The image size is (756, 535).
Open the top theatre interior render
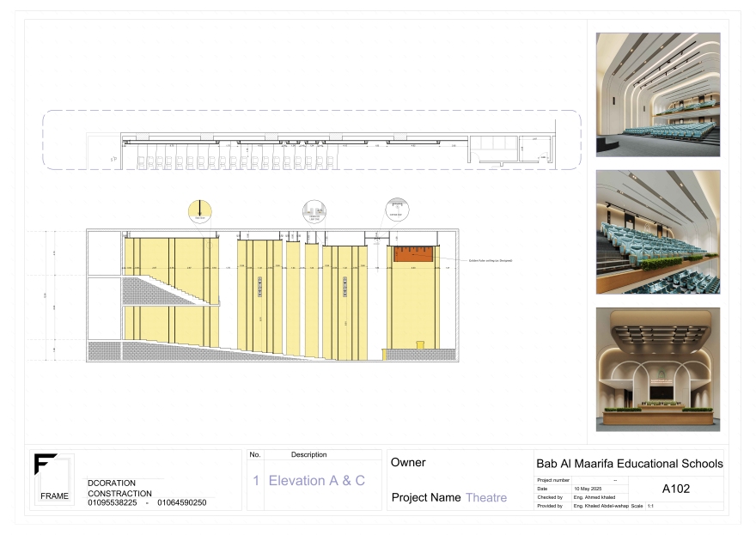pyautogui.click(x=658, y=94)
